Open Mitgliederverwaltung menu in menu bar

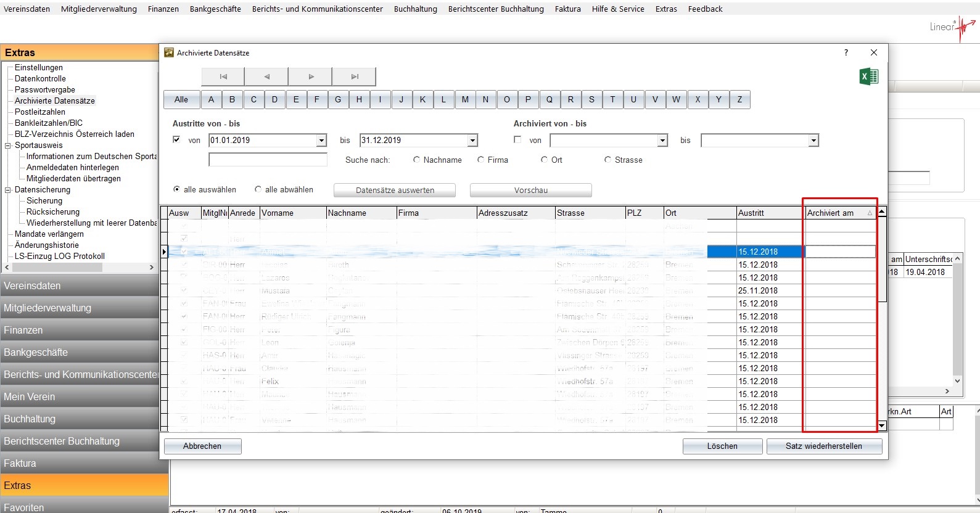point(99,9)
